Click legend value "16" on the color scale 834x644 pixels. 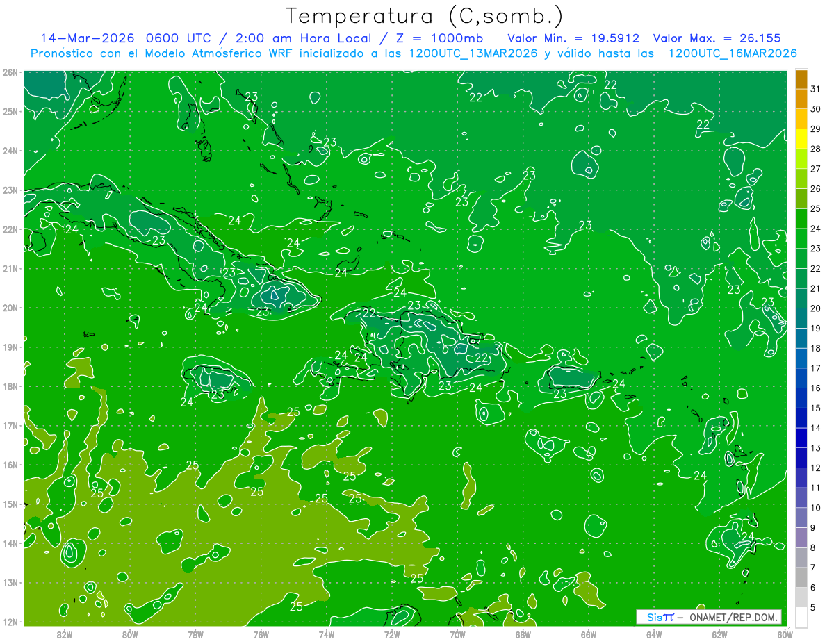[815, 388]
